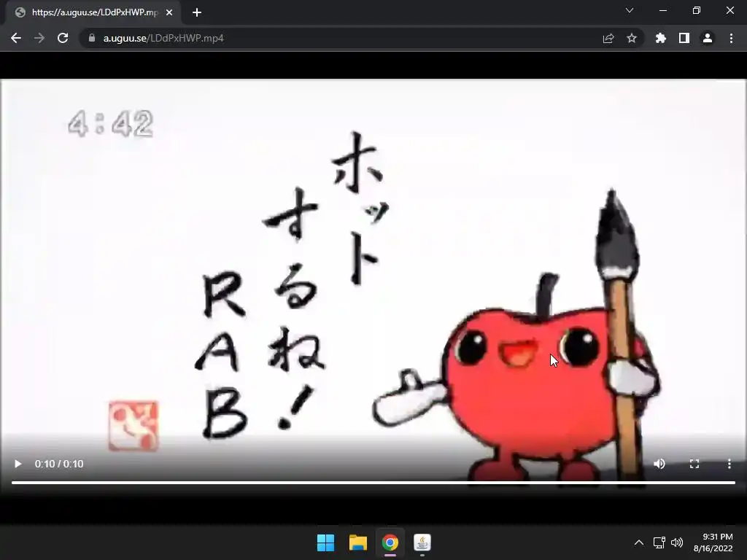Close the Chrome window
The width and height of the screenshot is (747, 560).
click(729, 10)
